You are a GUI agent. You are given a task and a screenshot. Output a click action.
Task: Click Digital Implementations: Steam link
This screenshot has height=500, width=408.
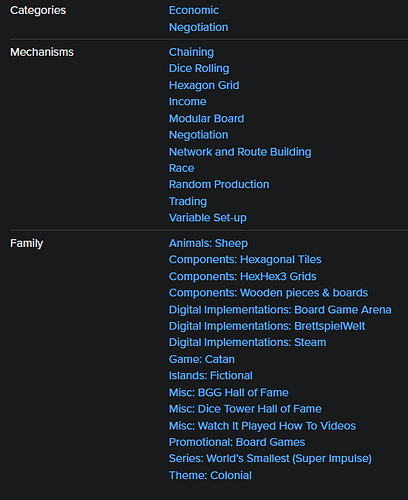pyautogui.click(x=247, y=342)
